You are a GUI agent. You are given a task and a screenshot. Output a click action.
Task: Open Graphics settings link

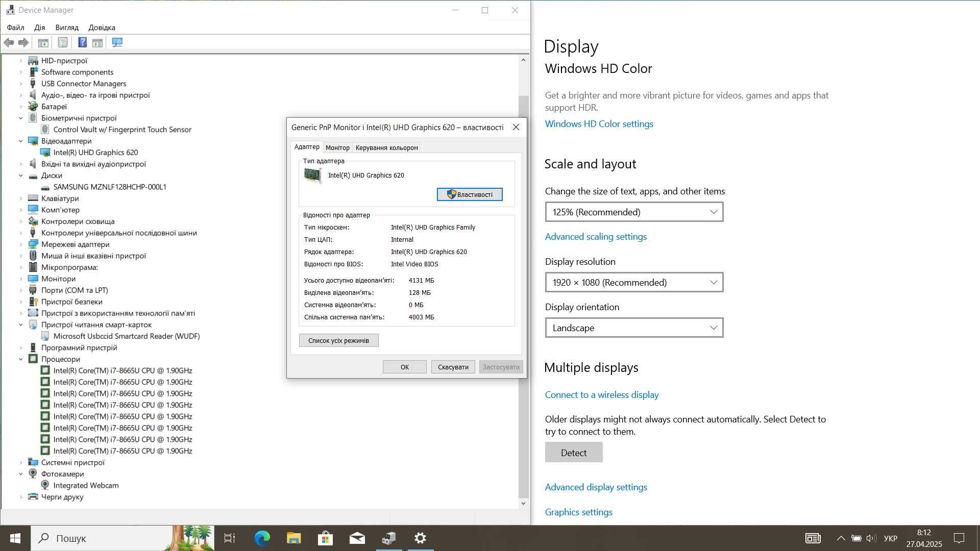pyautogui.click(x=578, y=512)
